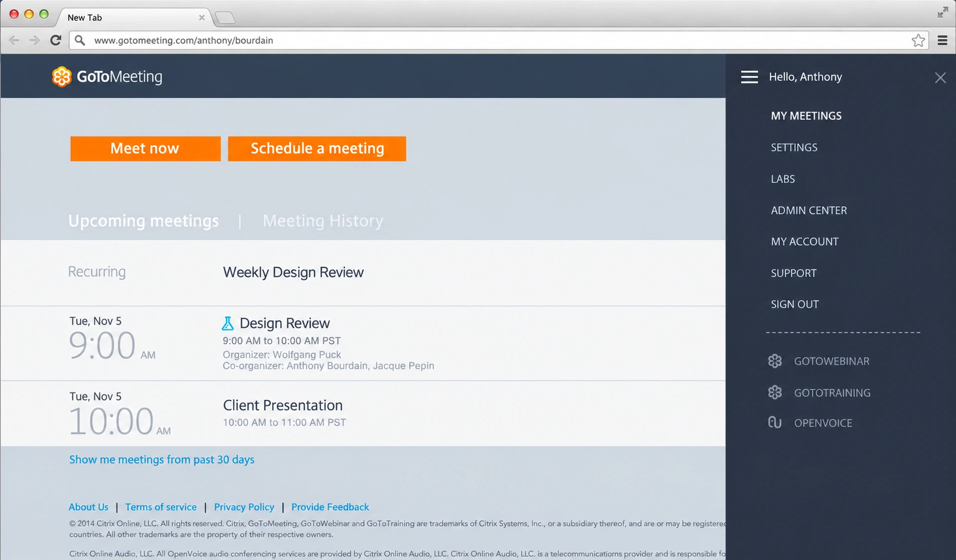Open the Client Presentation meeting
Image resolution: width=956 pixels, height=560 pixels.
[282, 405]
